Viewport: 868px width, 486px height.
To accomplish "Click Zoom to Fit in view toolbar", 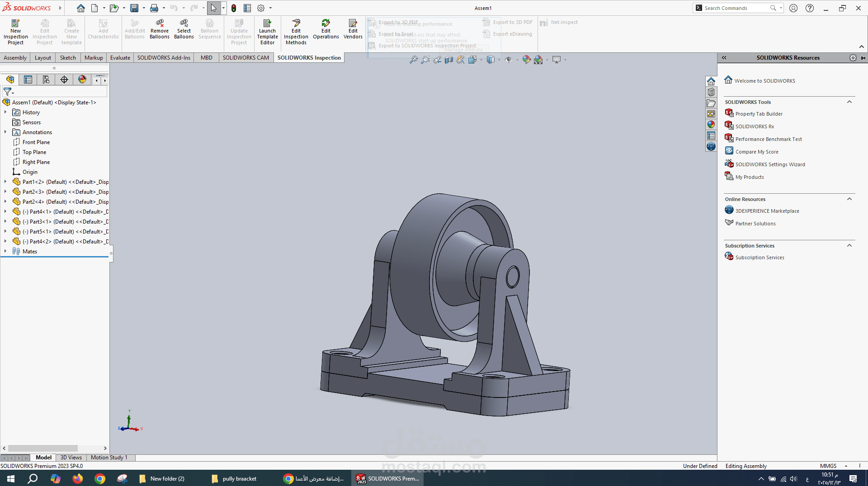I will click(413, 60).
